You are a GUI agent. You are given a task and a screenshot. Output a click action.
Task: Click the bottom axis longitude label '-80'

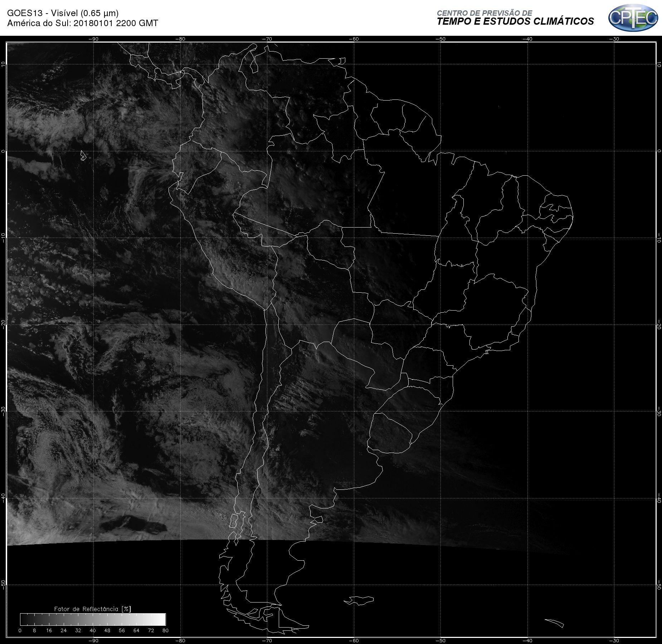point(180,640)
